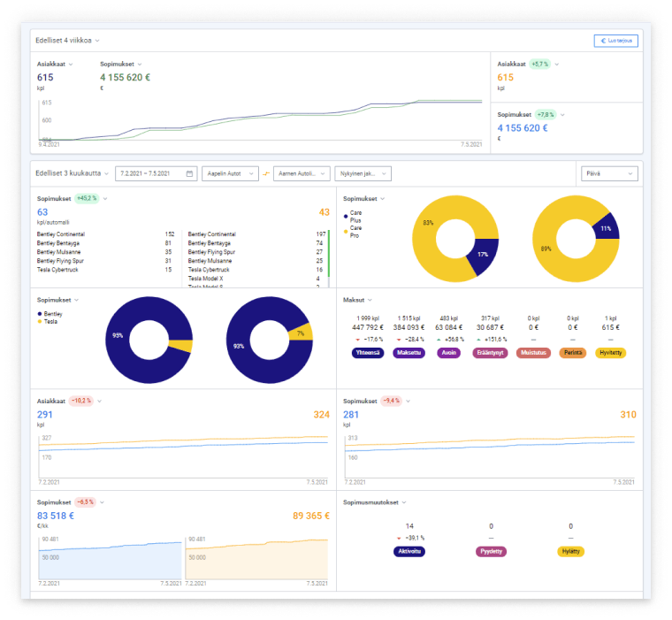
Task: Click the Yhteensä payment status pill
Action: pos(368,353)
